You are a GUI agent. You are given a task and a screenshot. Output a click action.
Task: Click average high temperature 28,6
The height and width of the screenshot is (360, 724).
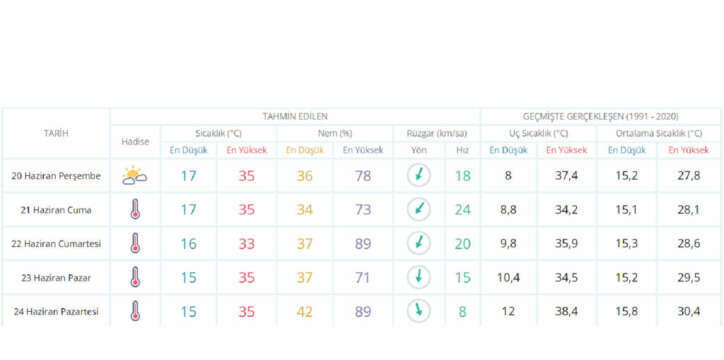[x=688, y=244]
